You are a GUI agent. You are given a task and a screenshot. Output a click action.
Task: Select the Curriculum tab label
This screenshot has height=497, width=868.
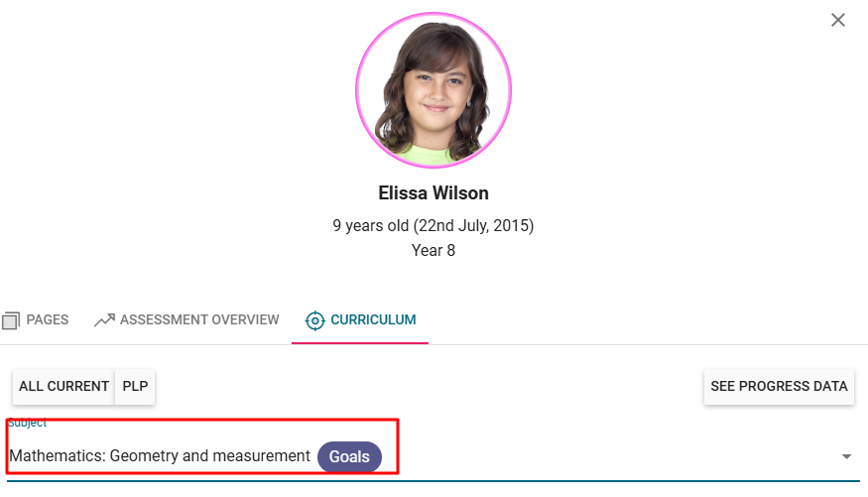pos(373,320)
